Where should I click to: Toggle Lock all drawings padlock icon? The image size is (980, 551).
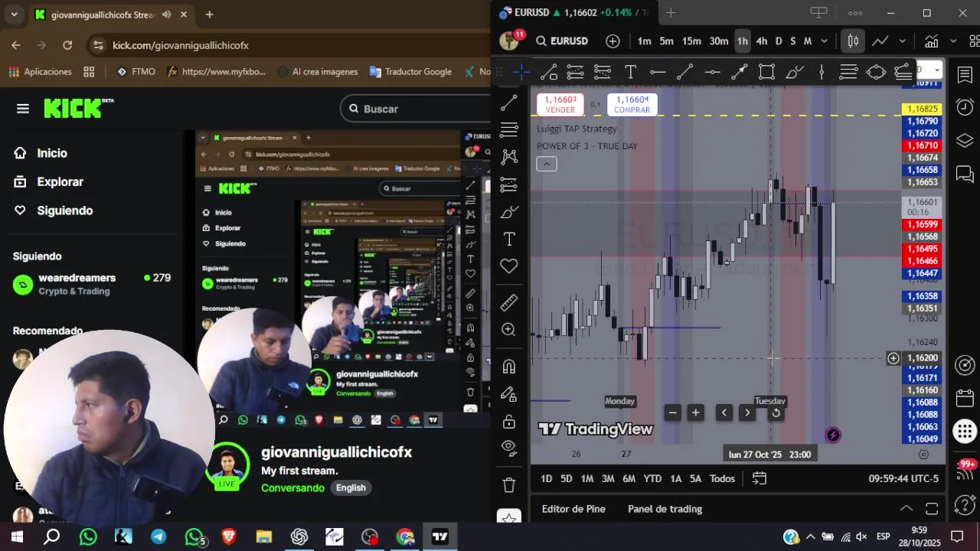coord(509,422)
